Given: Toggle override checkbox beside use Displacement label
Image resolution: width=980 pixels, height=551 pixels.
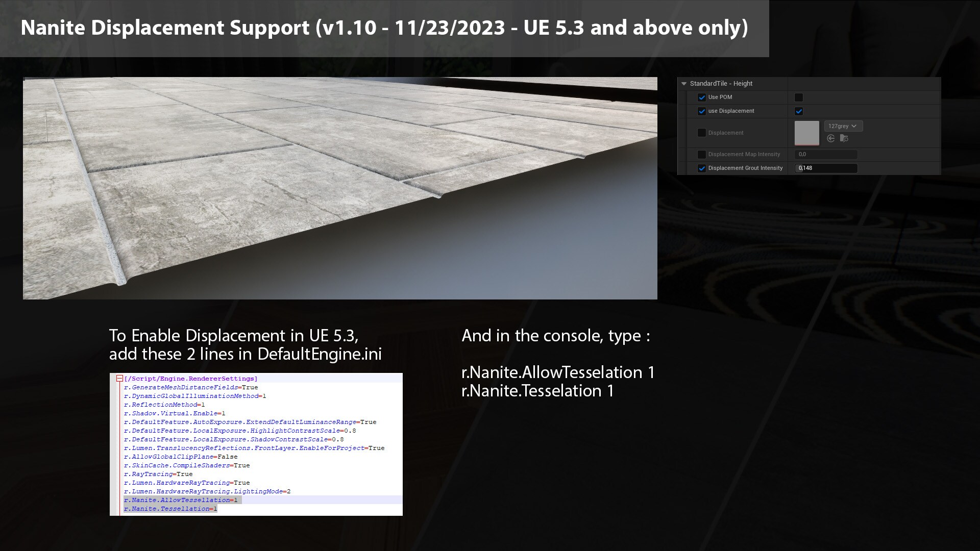Looking at the screenshot, I should pos(702,111).
